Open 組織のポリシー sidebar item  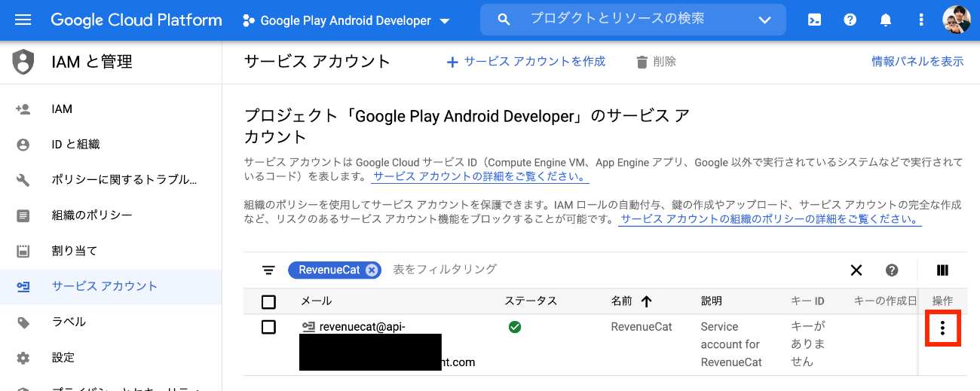point(111,215)
